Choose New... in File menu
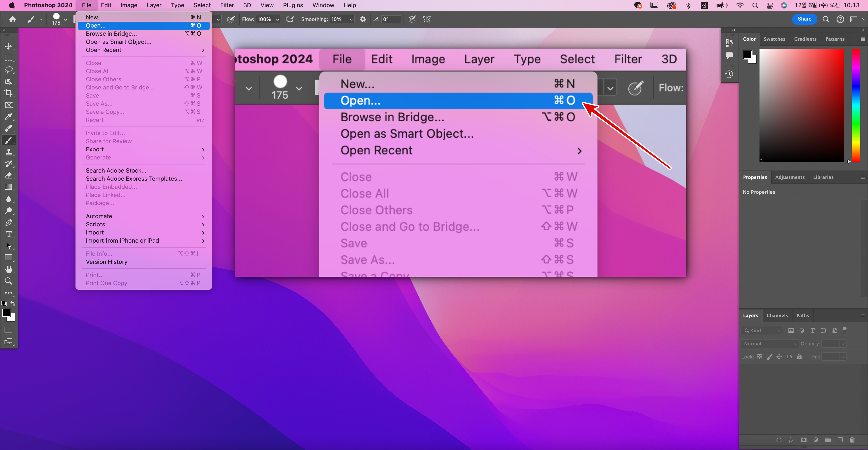868x450 pixels. (144, 18)
